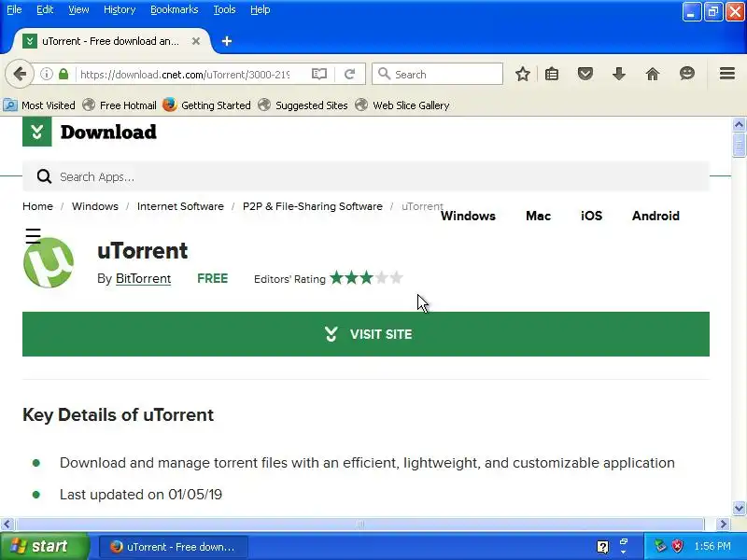This screenshot has width=747, height=560.
Task: Open the Downloads arrow icon
Action: pyautogui.click(x=619, y=74)
